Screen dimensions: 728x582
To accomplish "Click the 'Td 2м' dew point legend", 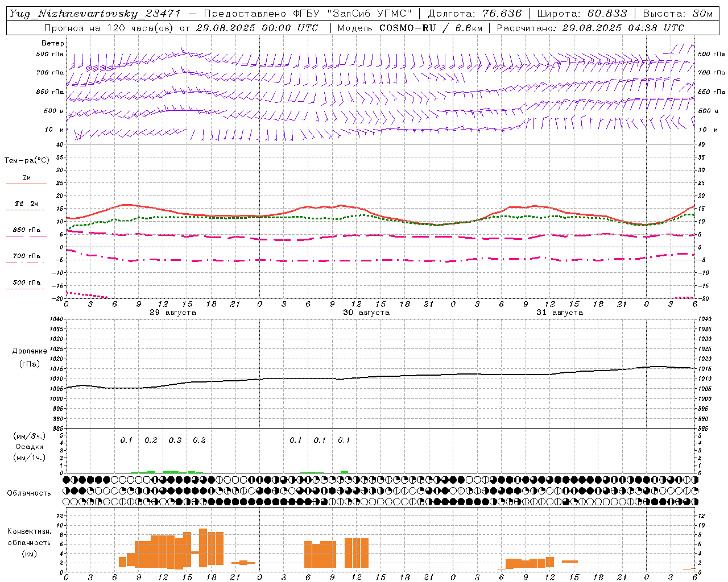I will coord(26,206).
